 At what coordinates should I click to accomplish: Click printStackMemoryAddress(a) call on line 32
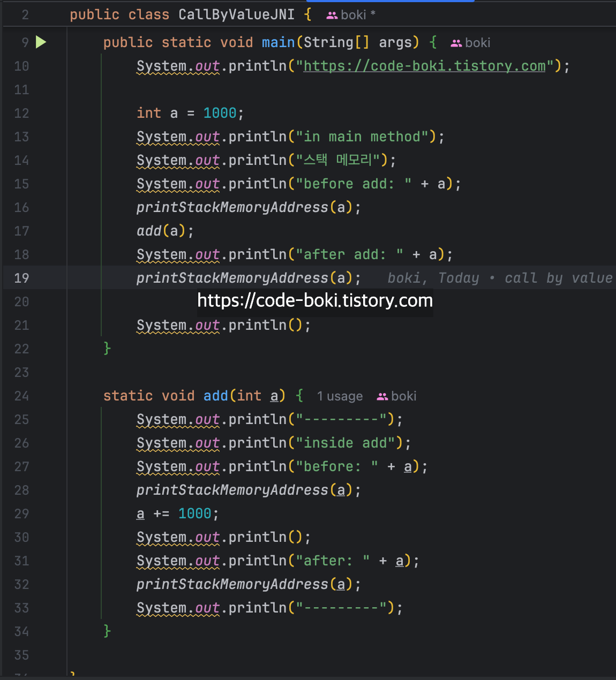[x=249, y=584]
